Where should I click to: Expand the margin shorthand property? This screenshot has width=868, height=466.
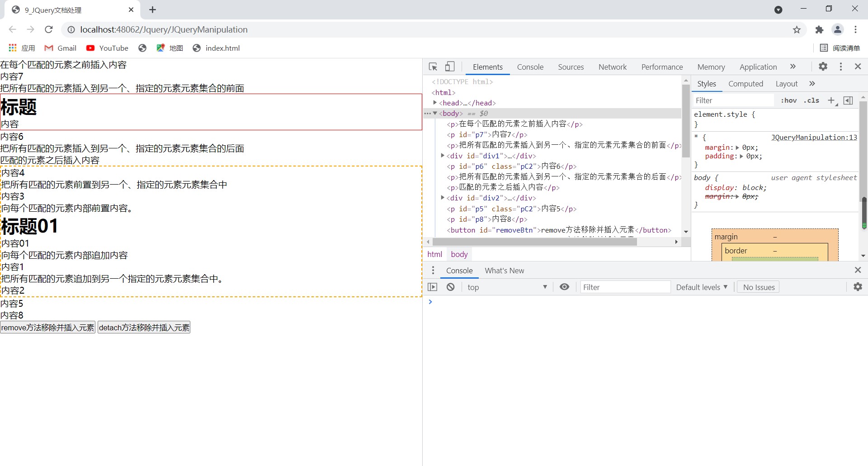738,147
